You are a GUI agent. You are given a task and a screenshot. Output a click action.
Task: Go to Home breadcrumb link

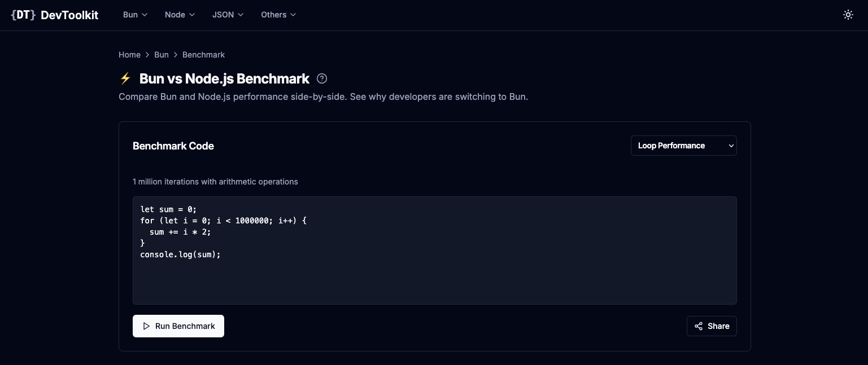(x=129, y=55)
